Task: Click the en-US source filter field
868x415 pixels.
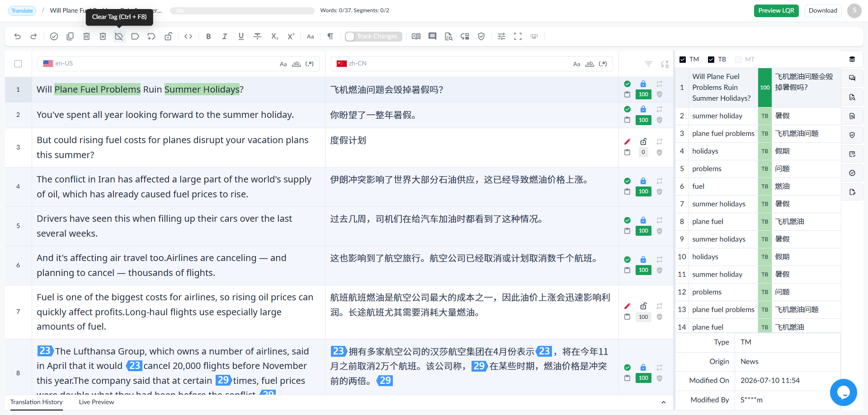Action: (x=178, y=64)
